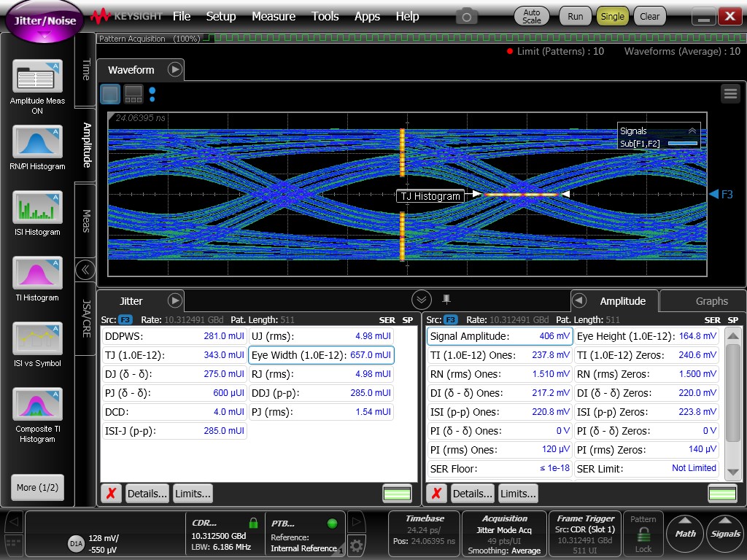This screenshot has height=560, width=747.
Task: Open the Help menu
Action: (407, 16)
